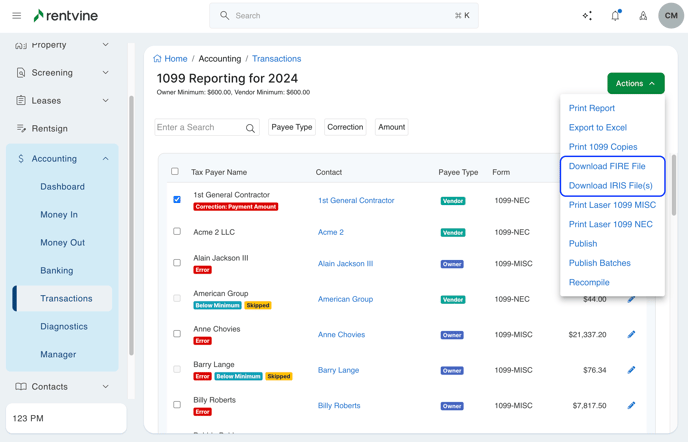Click the Enter a Search input field

pyautogui.click(x=198, y=128)
